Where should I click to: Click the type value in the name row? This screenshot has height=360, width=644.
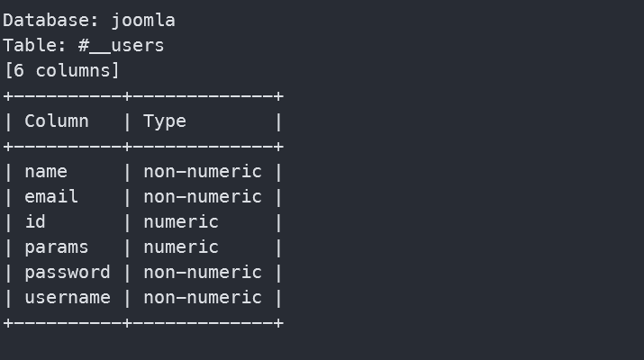(x=203, y=171)
